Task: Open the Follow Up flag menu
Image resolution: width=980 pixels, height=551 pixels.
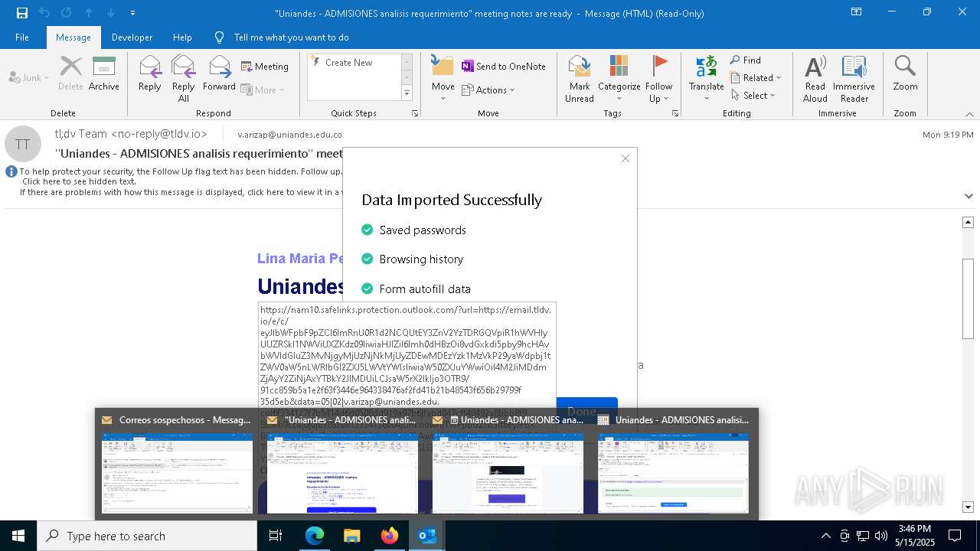Action: point(658,79)
